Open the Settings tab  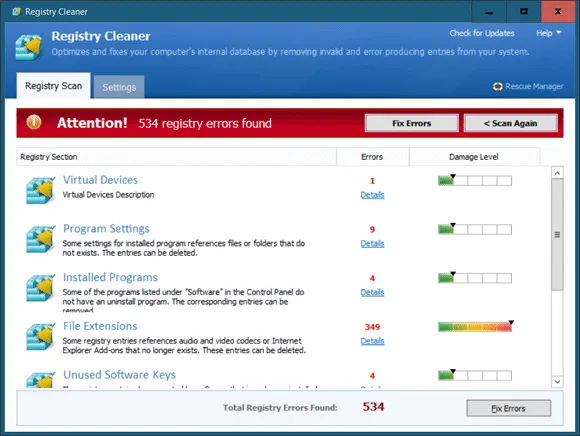[119, 87]
